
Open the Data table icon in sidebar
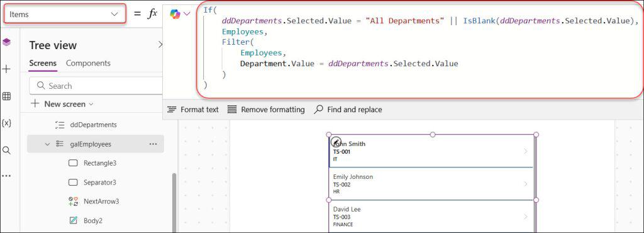[x=6, y=96]
